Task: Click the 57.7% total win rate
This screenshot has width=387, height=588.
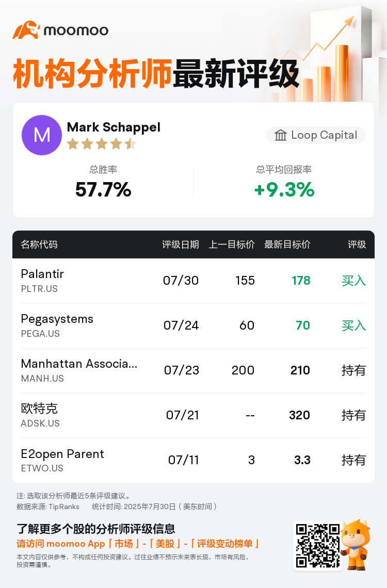Action: pyautogui.click(x=103, y=189)
